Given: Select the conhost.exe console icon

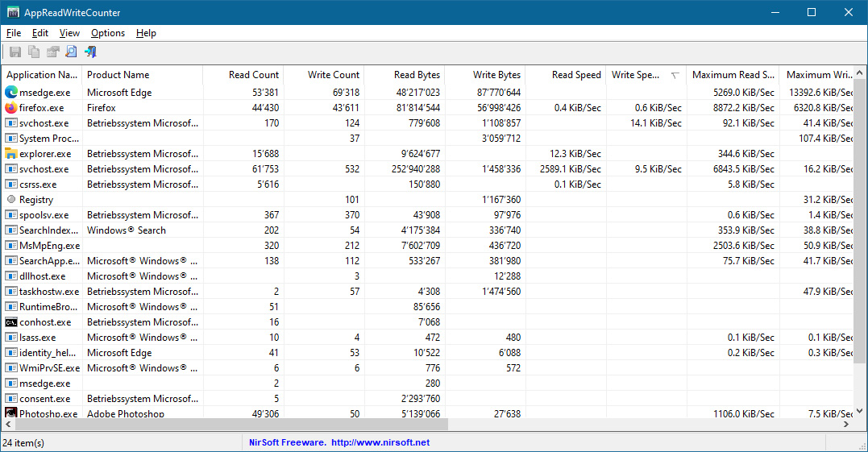Looking at the screenshot, I should (11, 322).
